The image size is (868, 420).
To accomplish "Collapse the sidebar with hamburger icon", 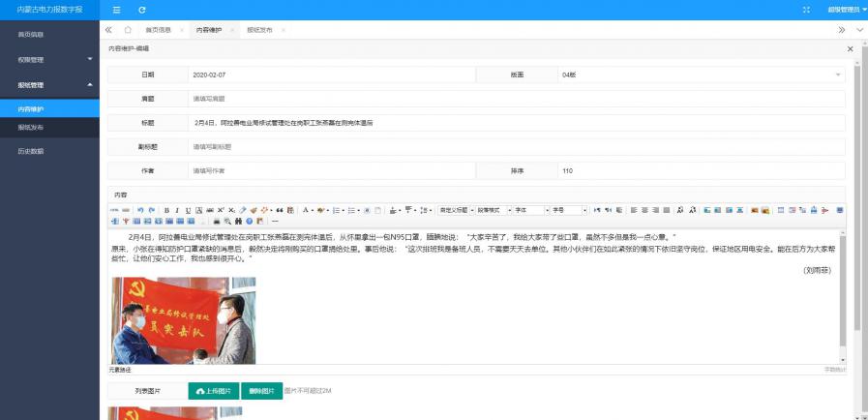I will 116,10.
